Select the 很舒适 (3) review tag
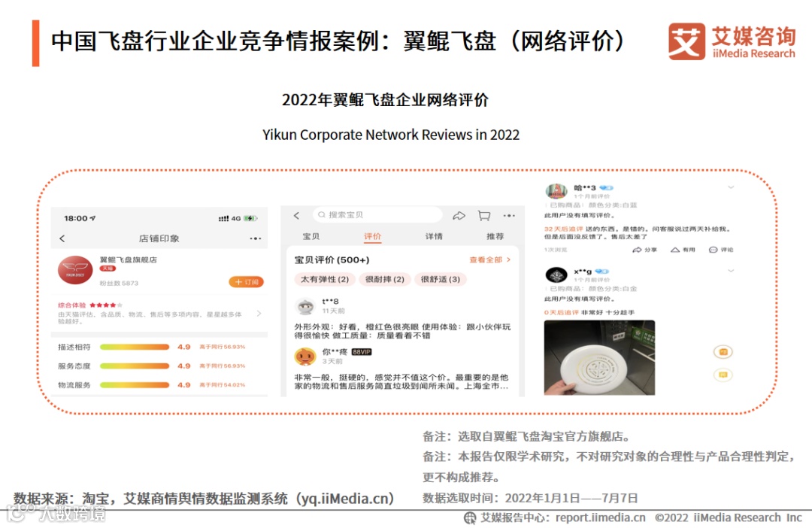 point(440,279)
